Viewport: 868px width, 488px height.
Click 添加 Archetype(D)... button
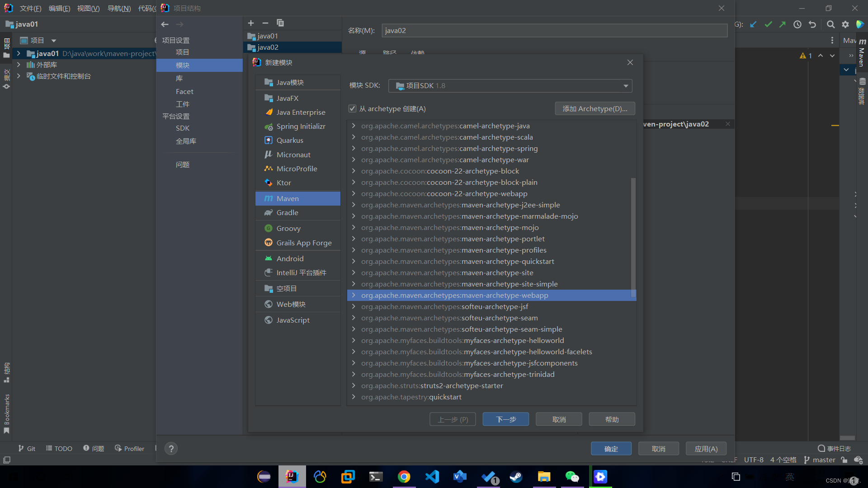594,108
